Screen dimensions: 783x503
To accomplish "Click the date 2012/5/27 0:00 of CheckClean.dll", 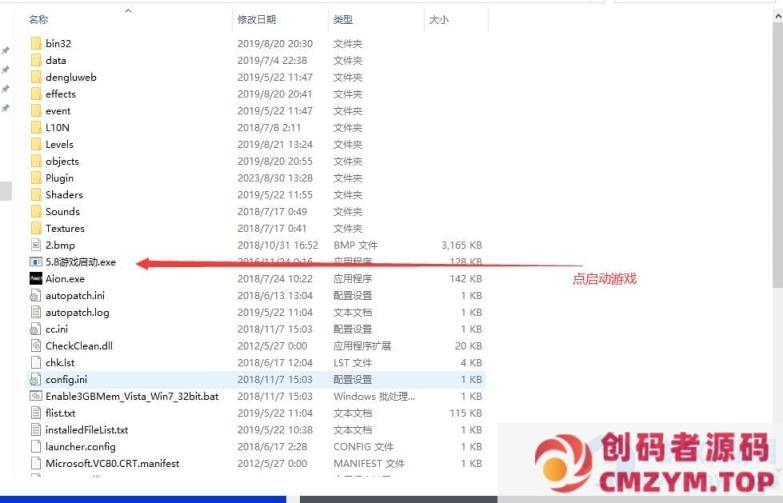I will 272,346.
